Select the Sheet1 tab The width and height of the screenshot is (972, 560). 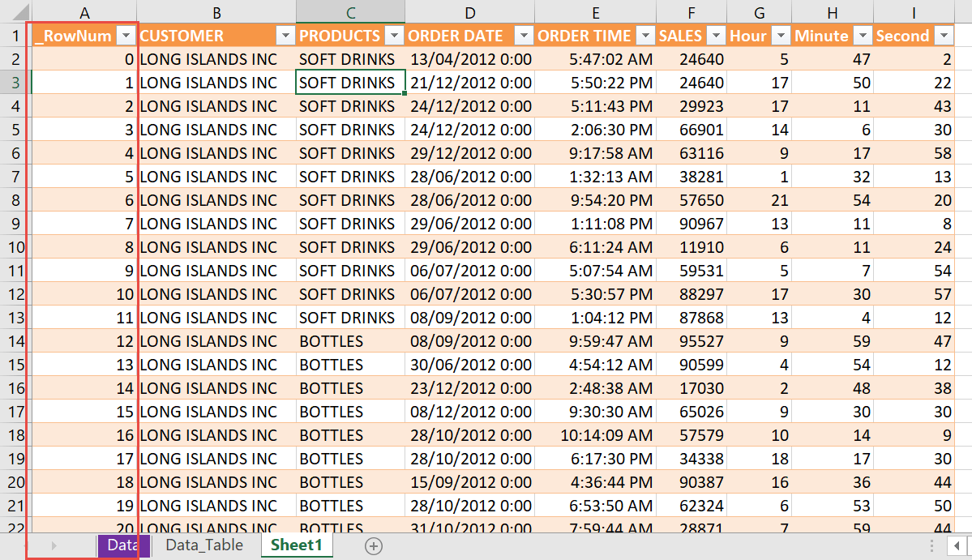click(297, 545)
